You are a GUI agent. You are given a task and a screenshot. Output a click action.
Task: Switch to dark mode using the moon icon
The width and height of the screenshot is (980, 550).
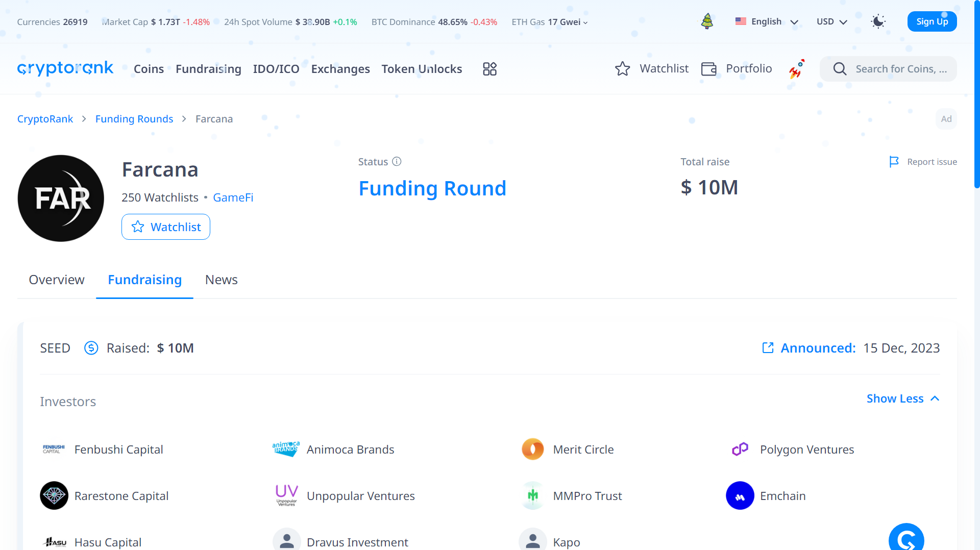878,21
